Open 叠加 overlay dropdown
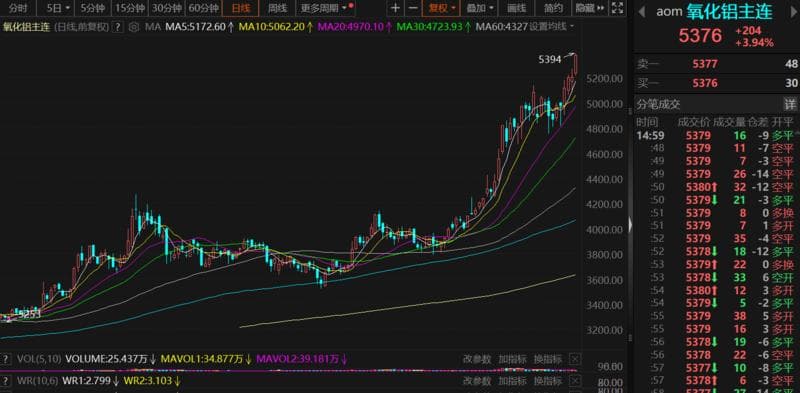Image resolution: width=800 pixels, height=393 pixels. pyautogui.click(x=480, y=8)
